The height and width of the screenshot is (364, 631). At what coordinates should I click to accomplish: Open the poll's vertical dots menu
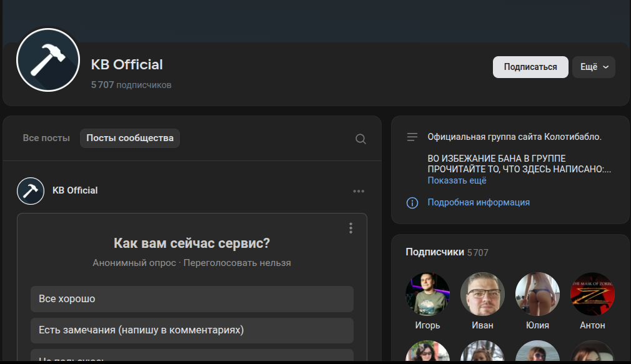[350, 228]
